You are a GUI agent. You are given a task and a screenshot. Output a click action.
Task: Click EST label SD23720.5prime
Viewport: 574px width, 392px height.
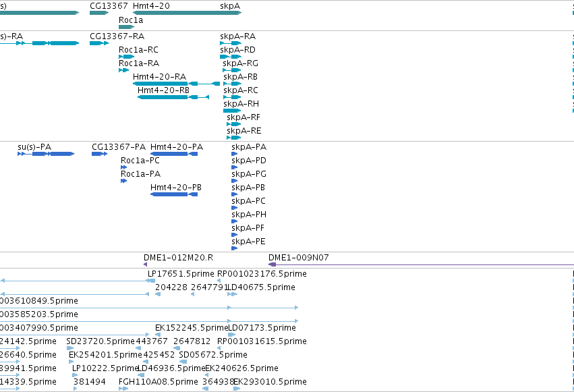click(101, 342)
